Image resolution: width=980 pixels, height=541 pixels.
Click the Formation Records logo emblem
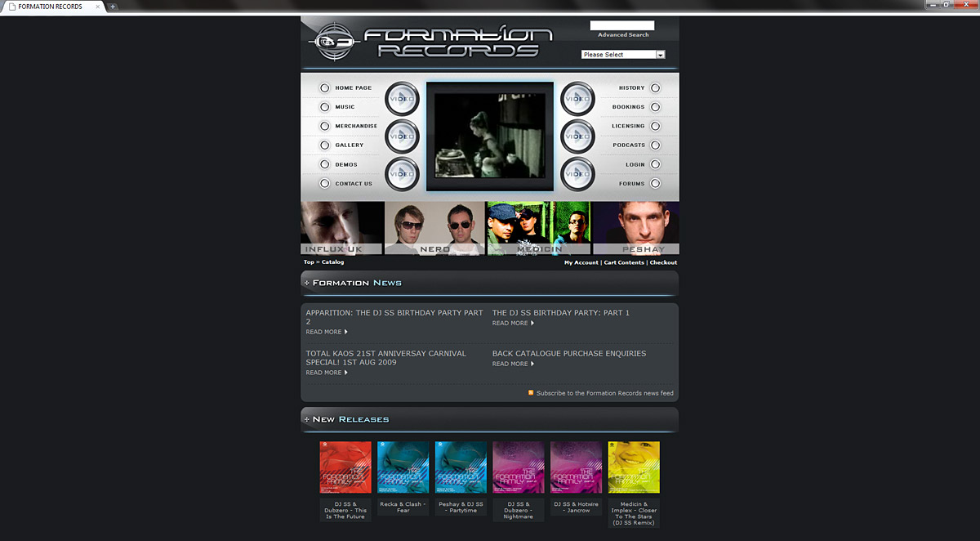[x=332, y=42]
